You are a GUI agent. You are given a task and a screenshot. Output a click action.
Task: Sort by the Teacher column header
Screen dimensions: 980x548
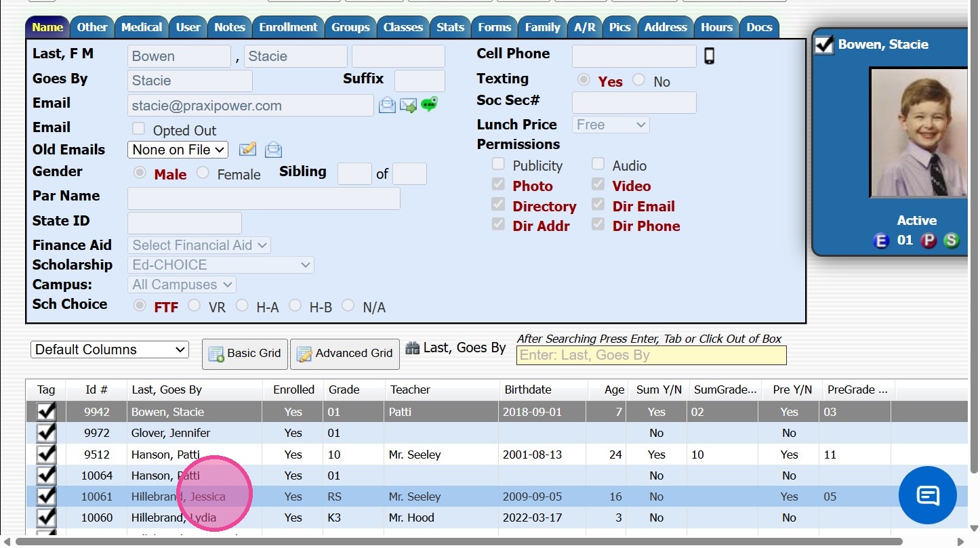(441, 389)
